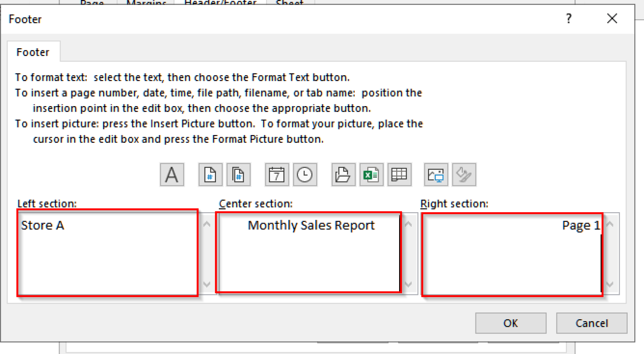This screenshot has height=354, width=644.
Task: Insert the date via the calendar icon
Action: (276, 174)
